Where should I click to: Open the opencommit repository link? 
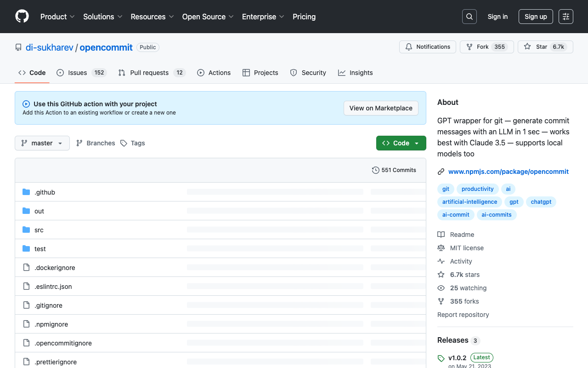pyautogui.click(x=106, y=47)
